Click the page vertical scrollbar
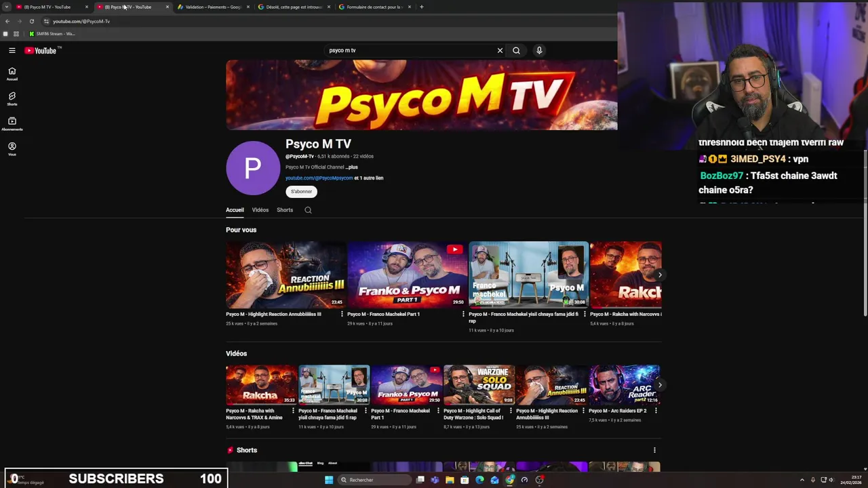 click(865, 232)
